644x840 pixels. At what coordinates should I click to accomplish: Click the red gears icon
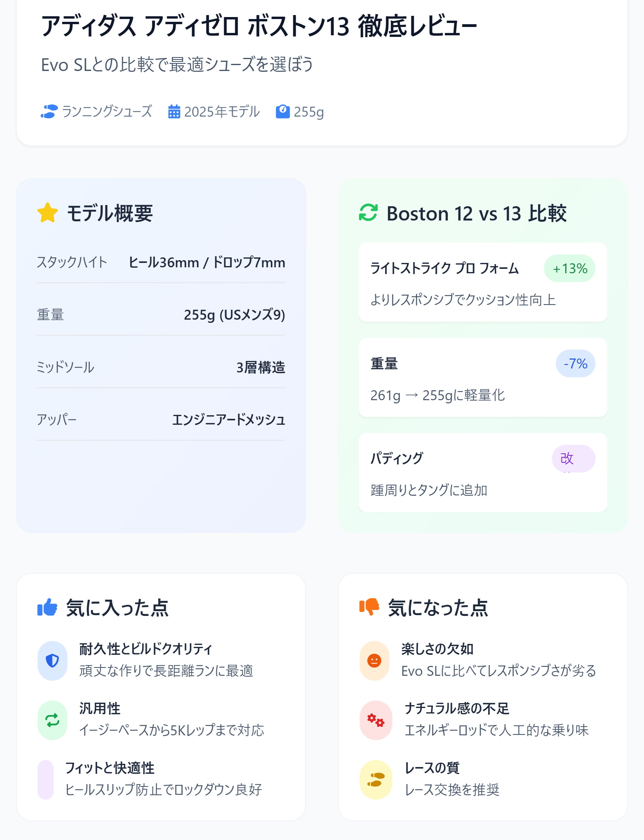pyautogui.click(x=375, y=720)
